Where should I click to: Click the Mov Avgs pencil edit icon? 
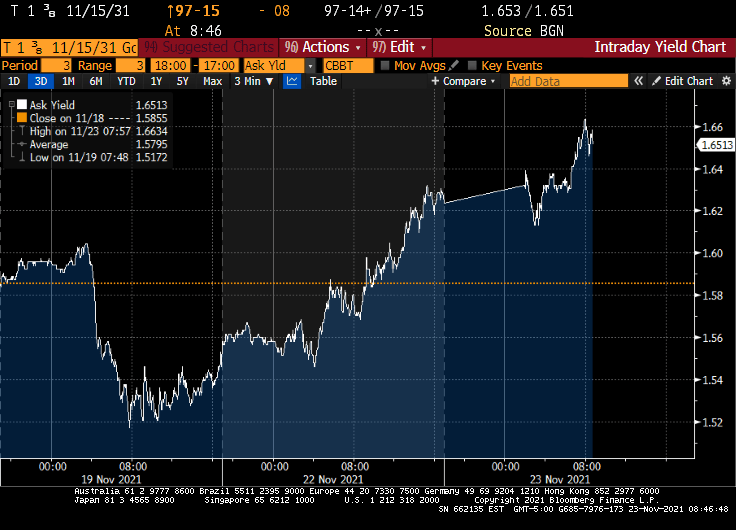(453, 65)
